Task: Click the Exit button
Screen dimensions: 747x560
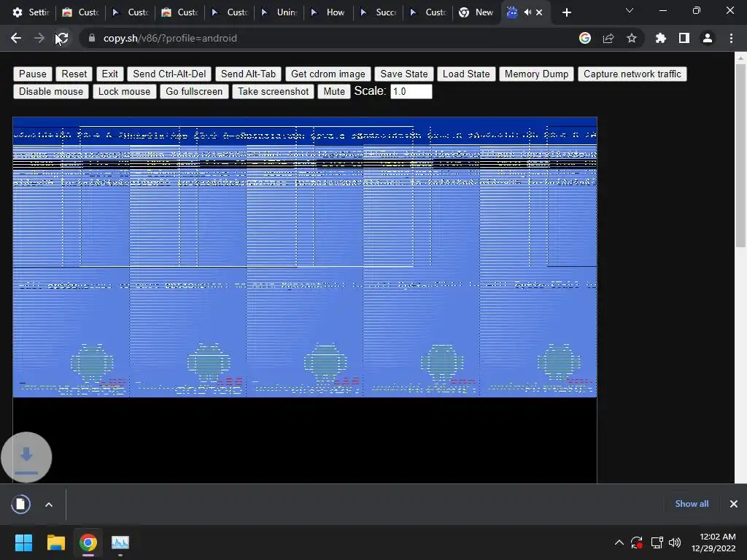Action: click(109, 74)
